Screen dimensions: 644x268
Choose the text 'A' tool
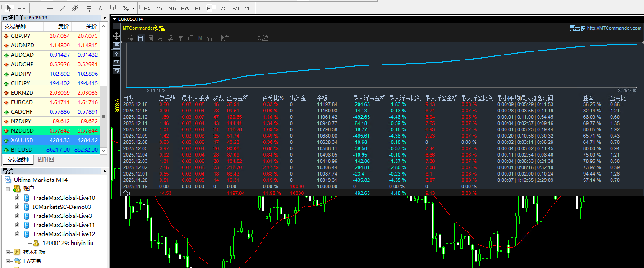tap(100, 8)
